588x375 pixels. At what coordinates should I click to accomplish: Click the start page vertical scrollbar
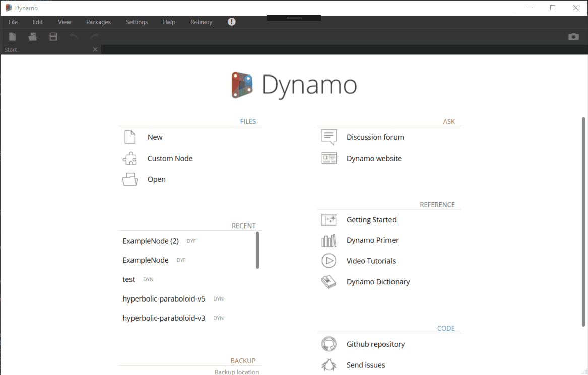tap(583, 222)
